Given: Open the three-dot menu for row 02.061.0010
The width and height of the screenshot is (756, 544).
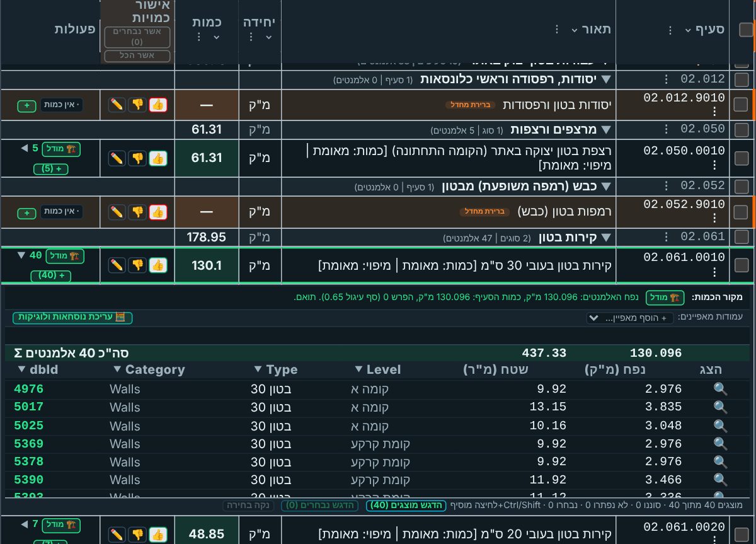Looking at the screenshot, I should click(714, 272).
